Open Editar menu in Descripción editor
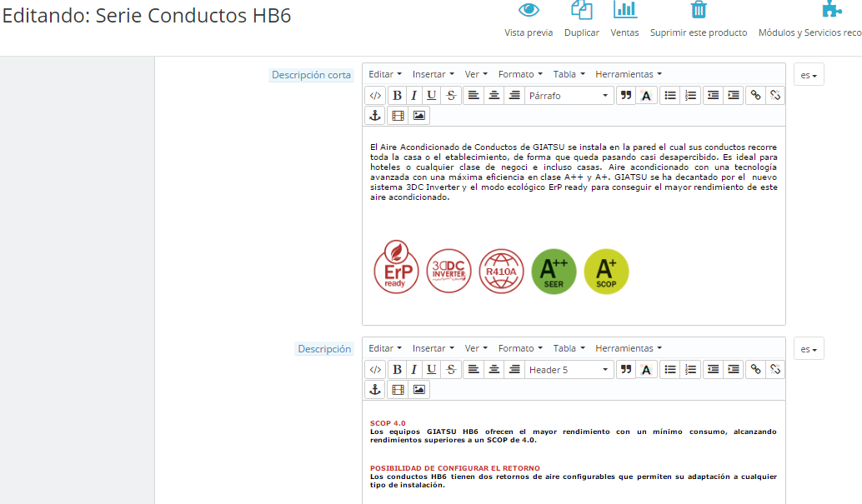The height and width of the screenshot is (504, 862). (x=385, y=348)
